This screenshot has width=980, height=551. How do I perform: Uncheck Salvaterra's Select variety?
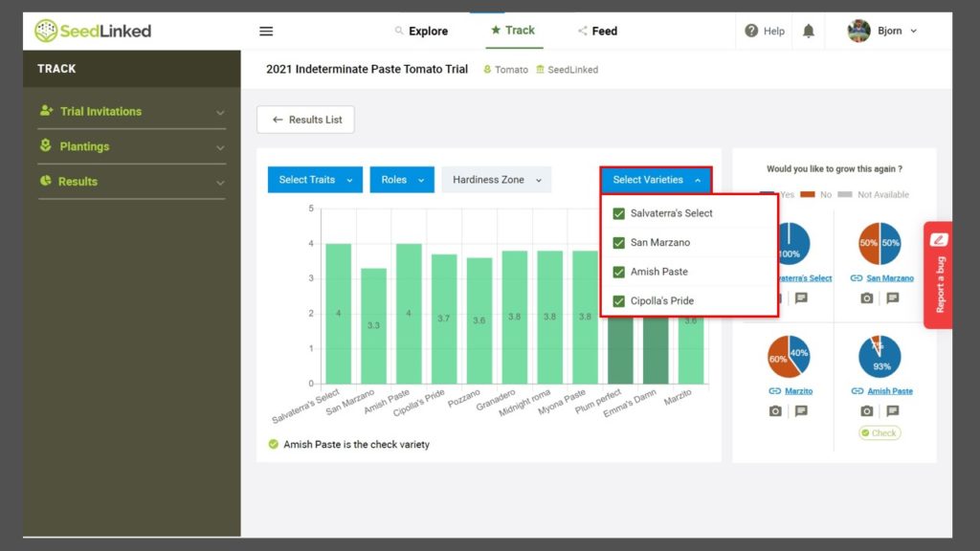pos(619,213)
